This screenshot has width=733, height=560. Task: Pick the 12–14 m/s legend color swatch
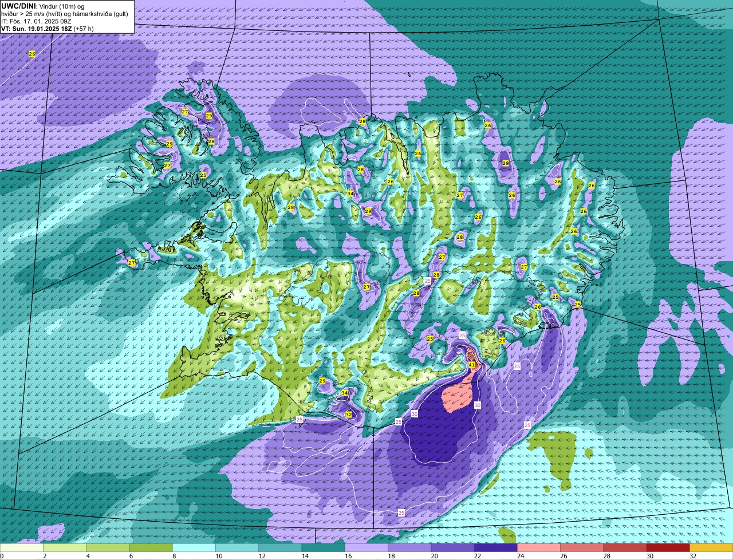[x=280, y=548]
